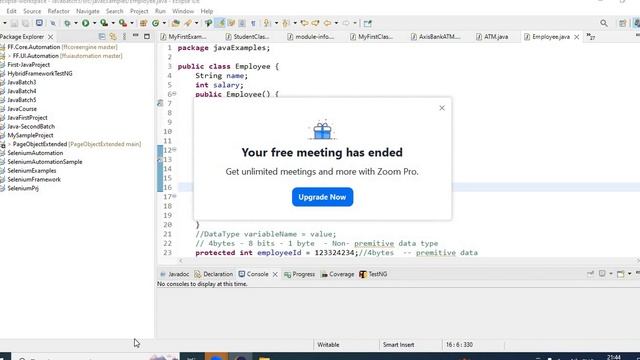Image resolution: width=640 pixels, height=360 pixels.
Task: Close the Console view tab
Action: tap(275, 274)
